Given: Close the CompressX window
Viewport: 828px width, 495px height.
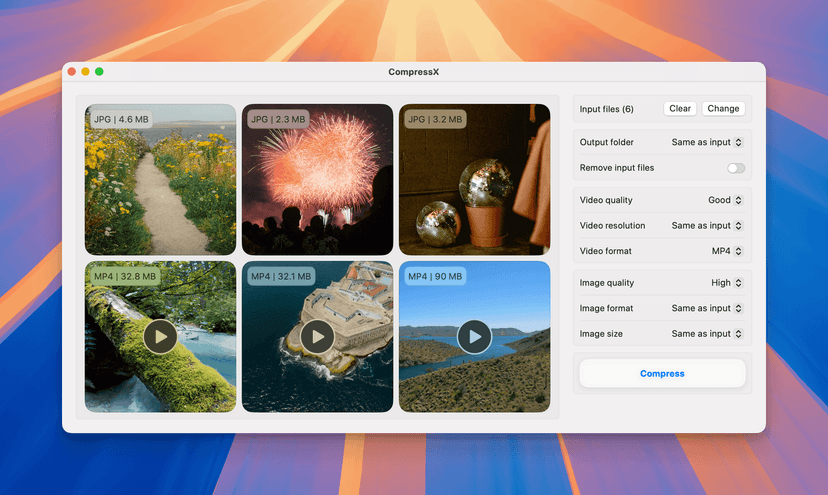Looking at the screenshot, I should coord(72,71).
